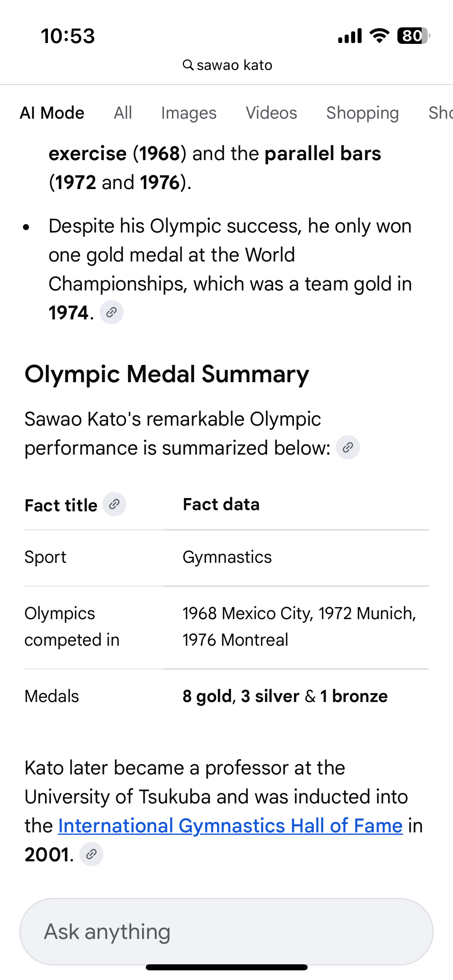Tap link icon beside Fact title
The height and width of the screenshot is (980, 453).
114,504
